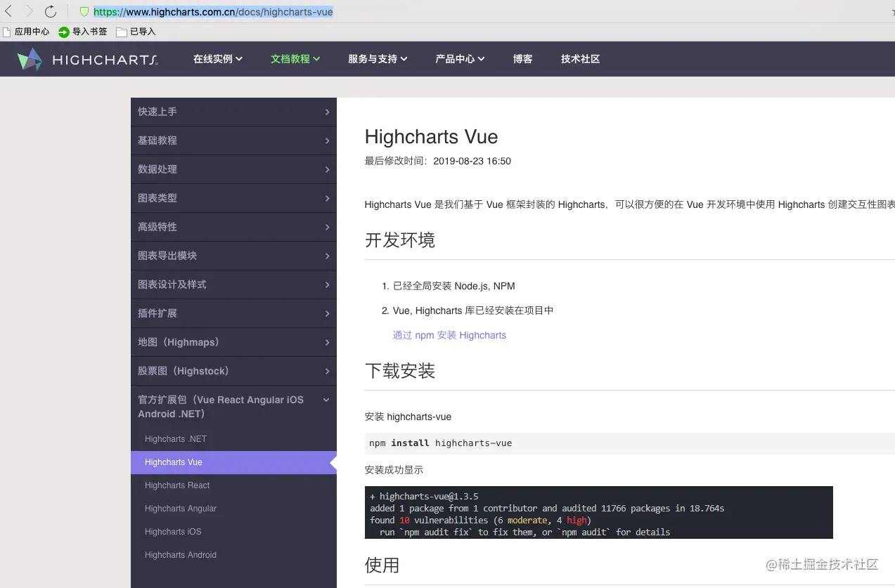Select the Highcharts Vue doc item

coord(233,462)
